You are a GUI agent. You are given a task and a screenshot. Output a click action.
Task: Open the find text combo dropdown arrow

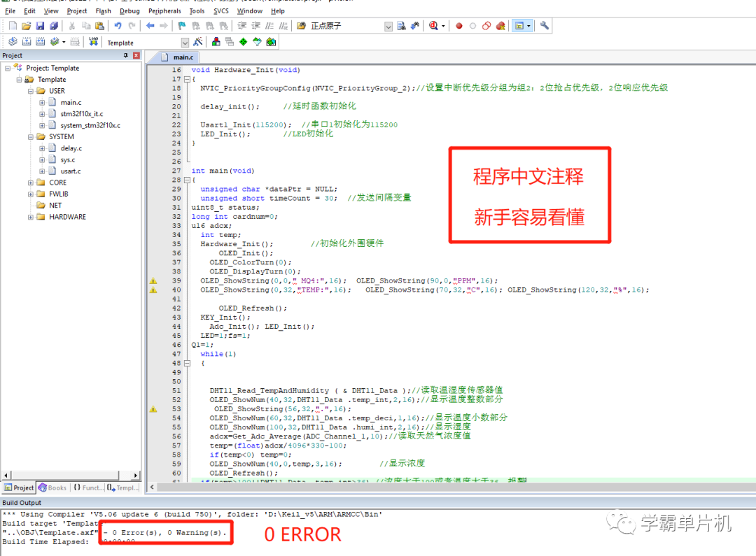[388, 27]
